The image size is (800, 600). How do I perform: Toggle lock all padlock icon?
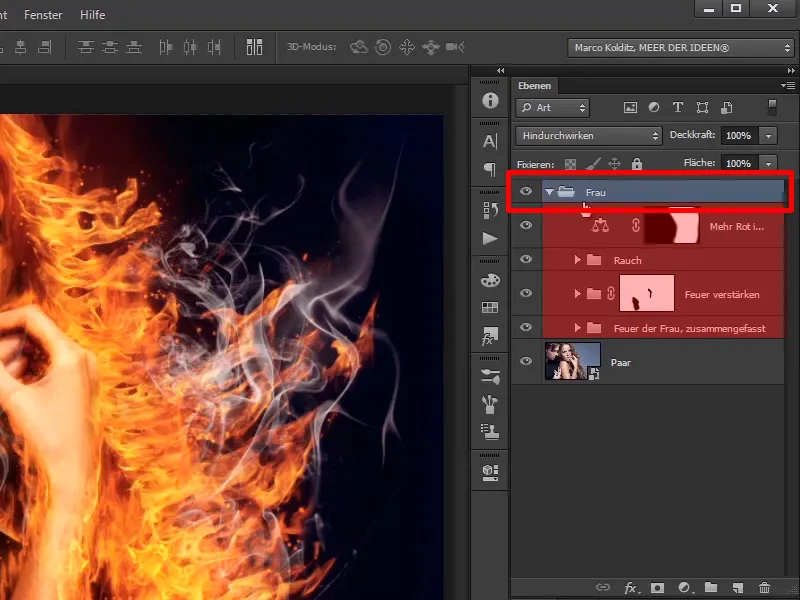click(x=637, y=164)
